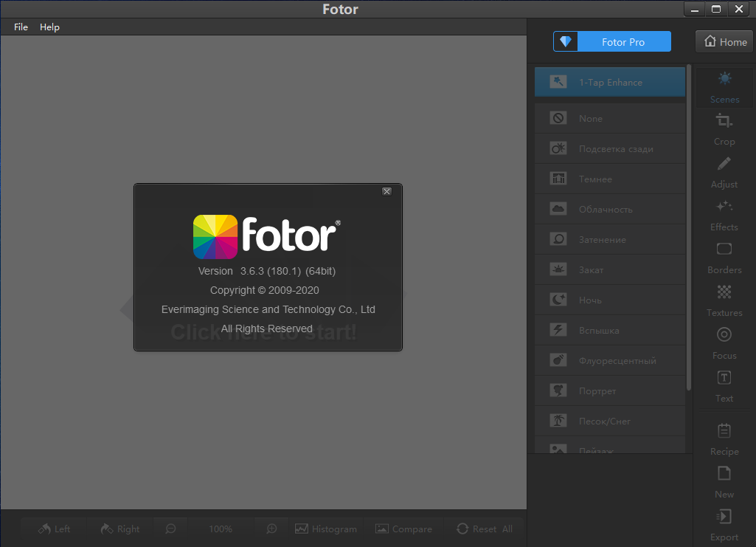Go to Home screen
The image size is (756, 547).
[725, 42]
